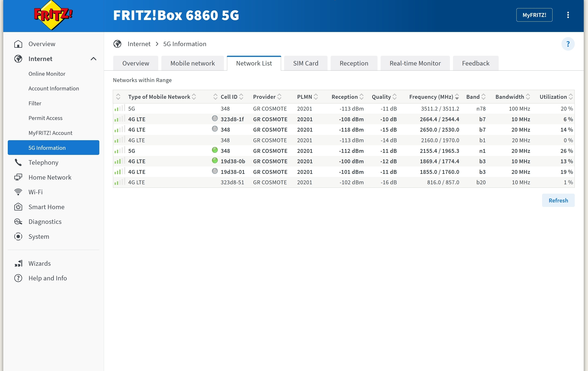Viewport: 588px width, 371px height.
Task: Open the Reception tab
Action: point(354,63)
